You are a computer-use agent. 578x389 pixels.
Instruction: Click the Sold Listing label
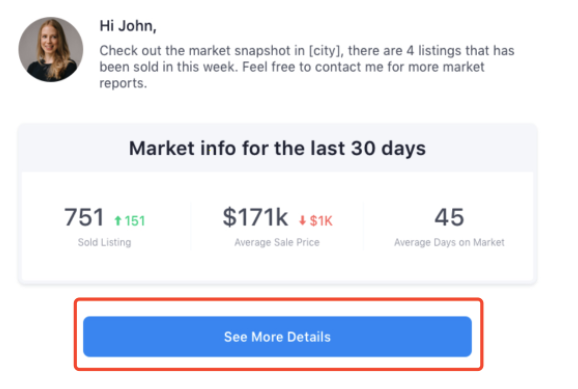click(104, 242)
